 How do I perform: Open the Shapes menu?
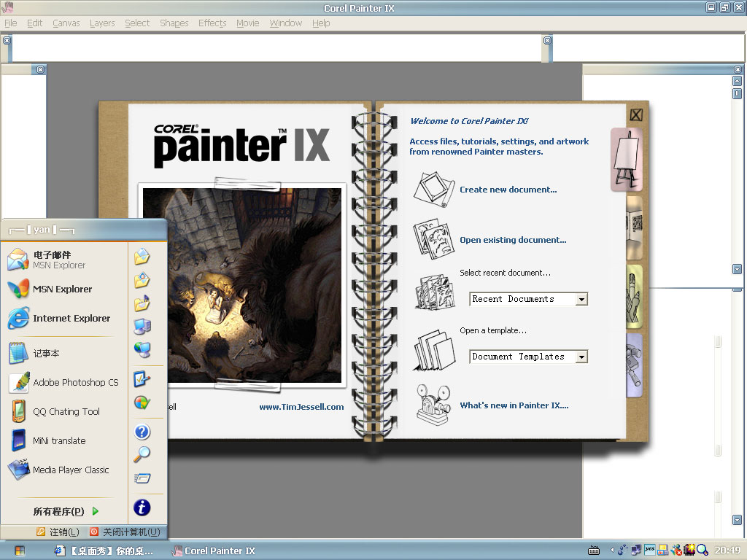coord(174,23)
